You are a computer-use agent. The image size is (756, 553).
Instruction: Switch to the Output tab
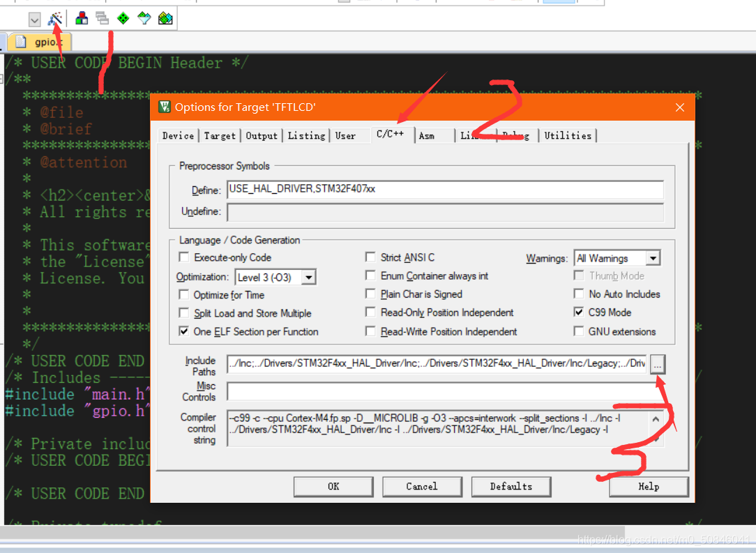click(x=262, y=136)
